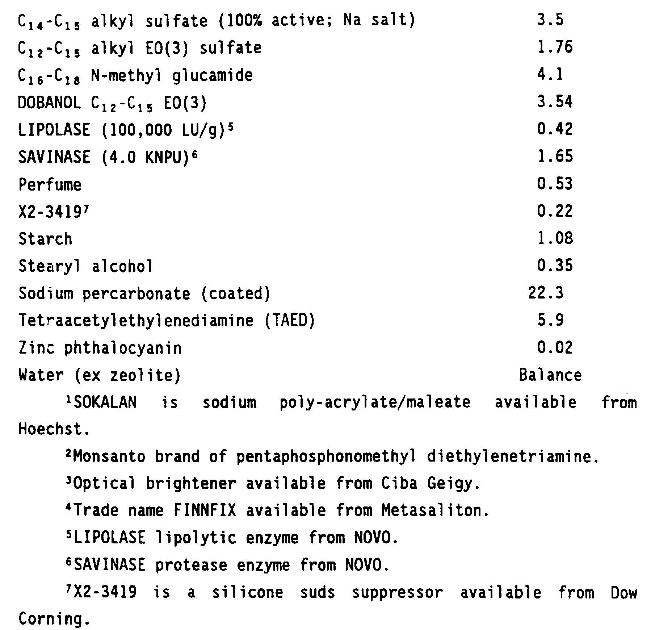
Task: Click the Zinc phthalocyanin entry
Action: coord(100,348)
